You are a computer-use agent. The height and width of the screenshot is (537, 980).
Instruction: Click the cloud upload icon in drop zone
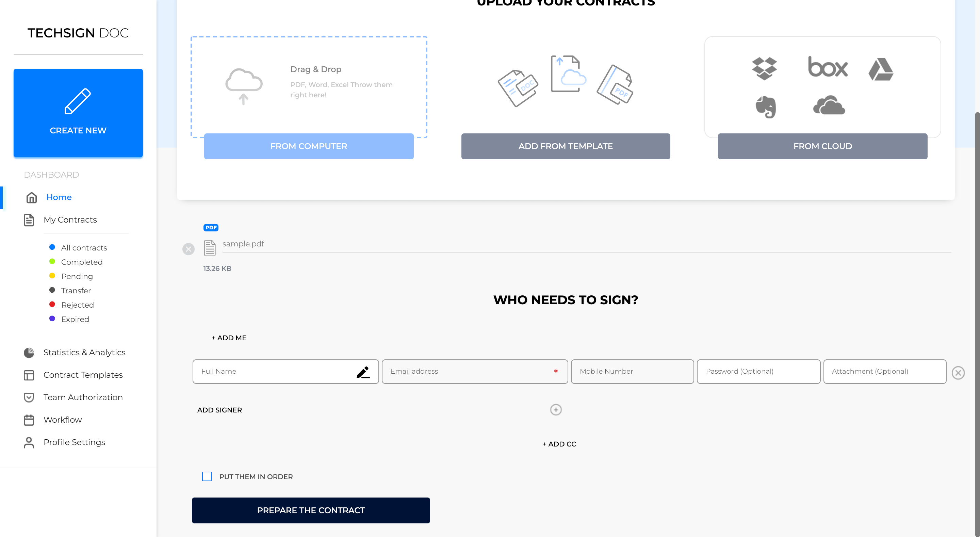pos(244,86)
